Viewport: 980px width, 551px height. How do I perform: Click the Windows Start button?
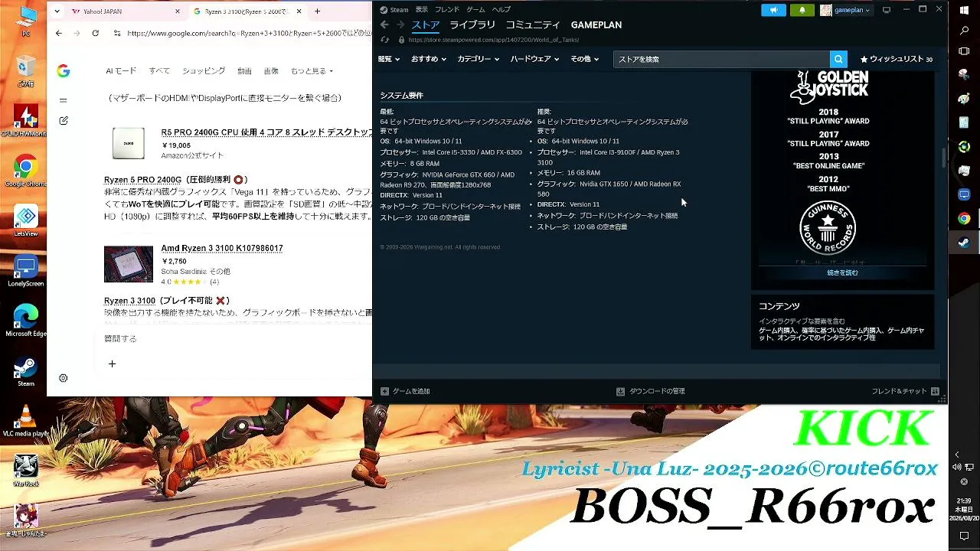(964, 9)
